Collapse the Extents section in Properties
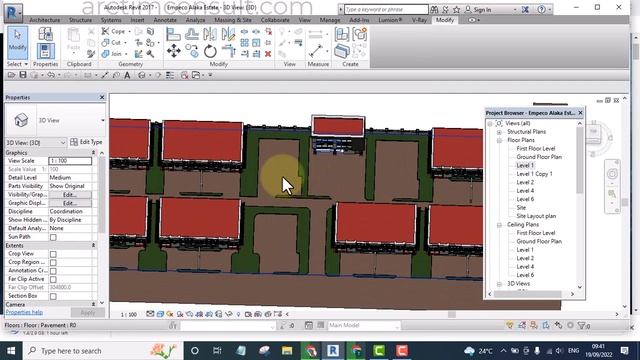Screen dimensions: 640x360 pos(93,245)
